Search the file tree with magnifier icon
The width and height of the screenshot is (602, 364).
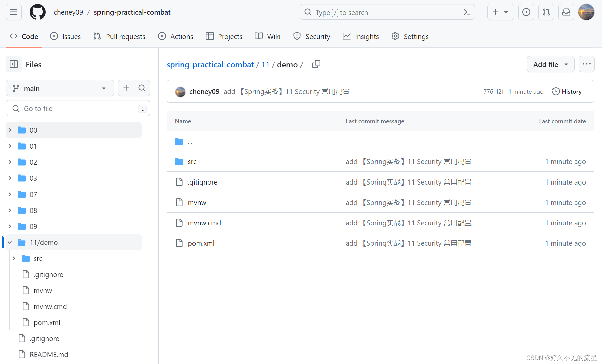[x=142, y=88]
